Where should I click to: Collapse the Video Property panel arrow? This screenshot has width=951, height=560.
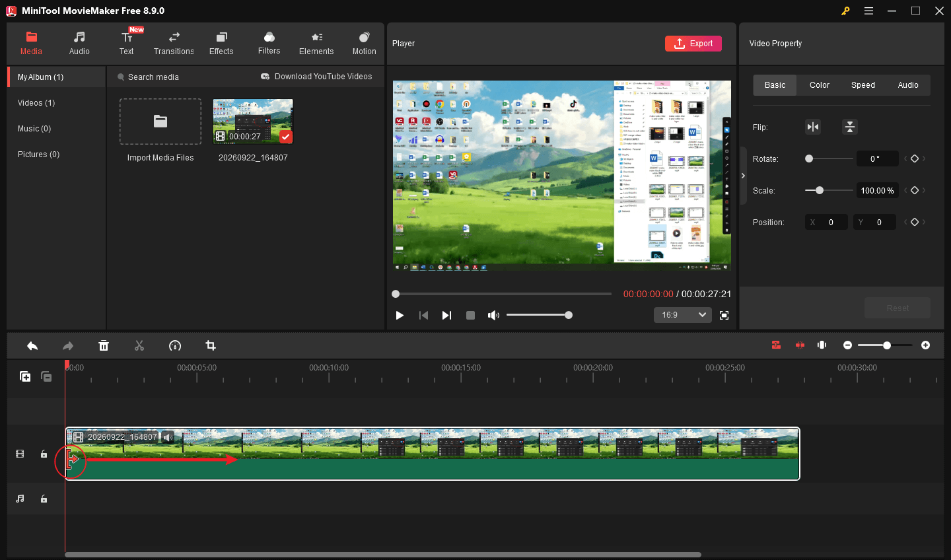pyautogui.click(x=743, y=176)
